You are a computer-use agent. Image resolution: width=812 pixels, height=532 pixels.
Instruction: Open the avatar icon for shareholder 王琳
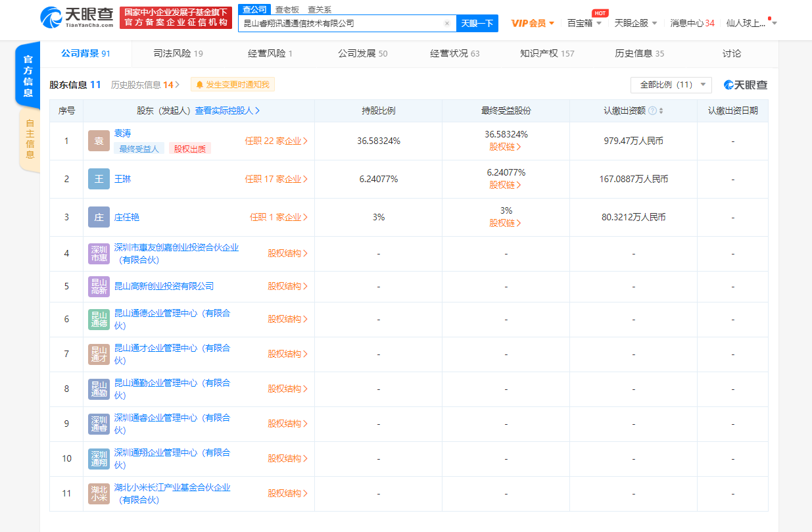[99, 179]
